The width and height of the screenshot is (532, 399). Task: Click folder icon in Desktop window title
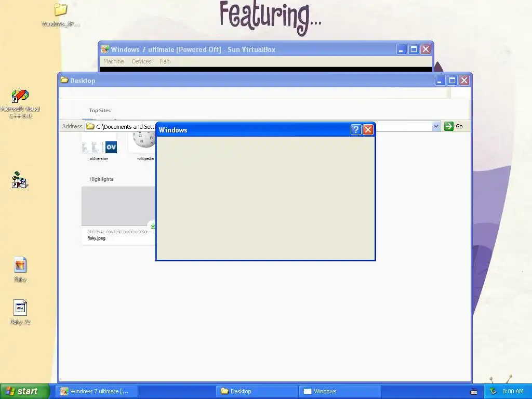64,80
